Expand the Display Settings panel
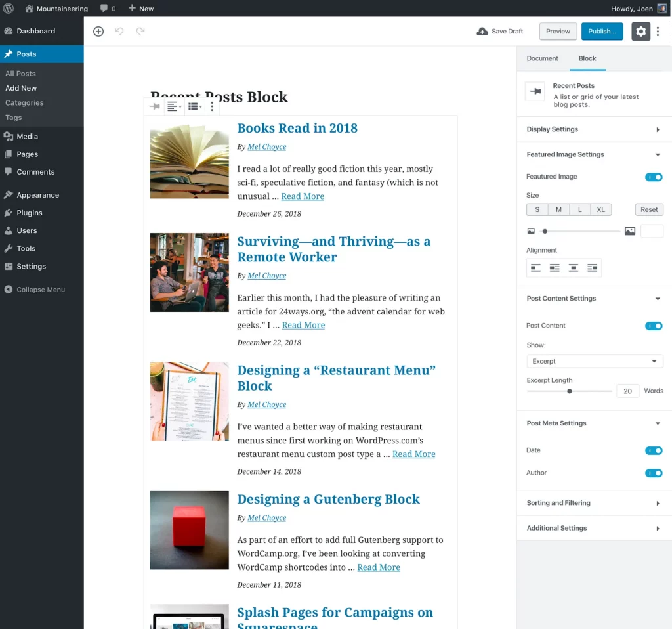This screenshot has width=672, height=629. tap(593, 129)
